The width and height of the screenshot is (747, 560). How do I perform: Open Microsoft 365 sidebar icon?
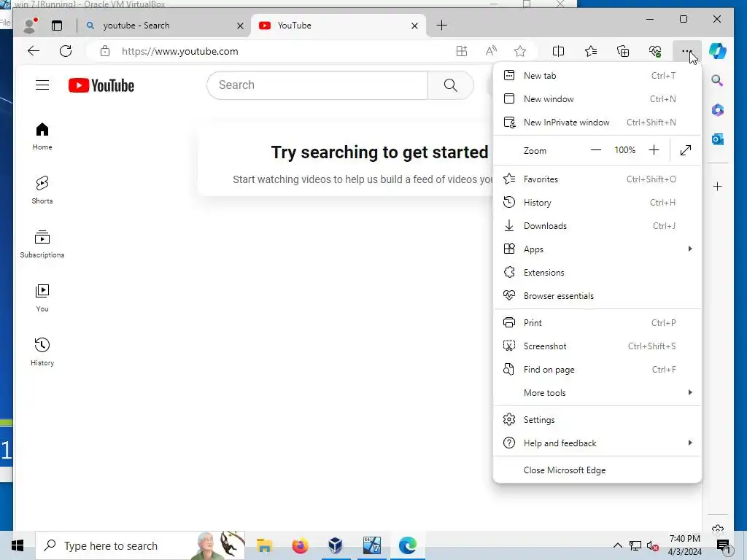tap(718, 110)
